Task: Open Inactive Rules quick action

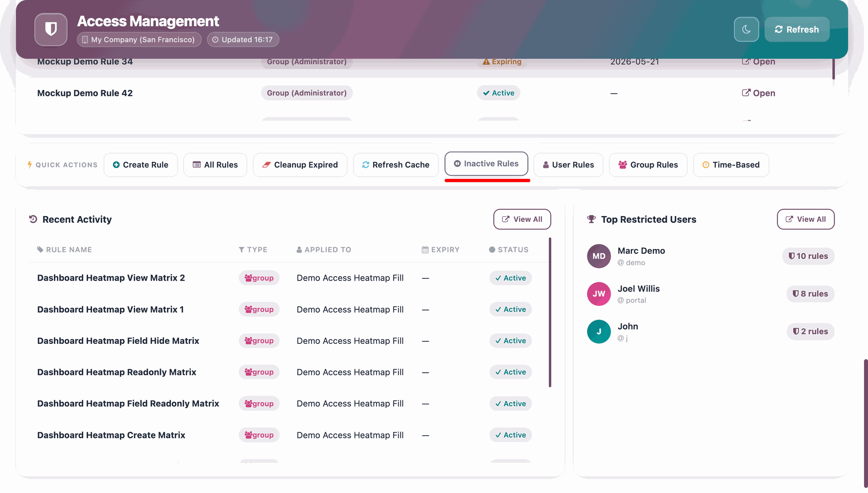Action: click(486, 164)
